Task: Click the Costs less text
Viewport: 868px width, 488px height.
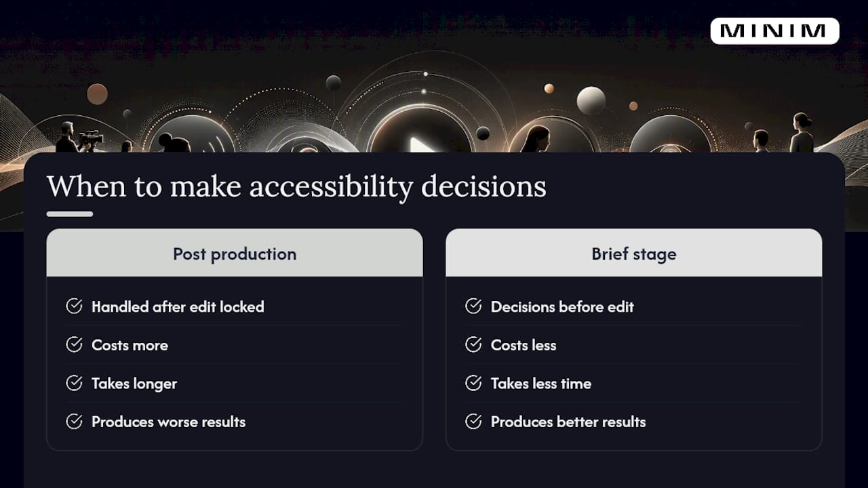Action: [x=524, y=345]
